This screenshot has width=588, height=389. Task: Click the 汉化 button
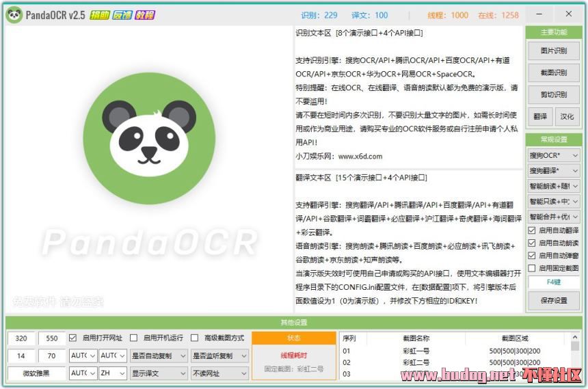567,117
